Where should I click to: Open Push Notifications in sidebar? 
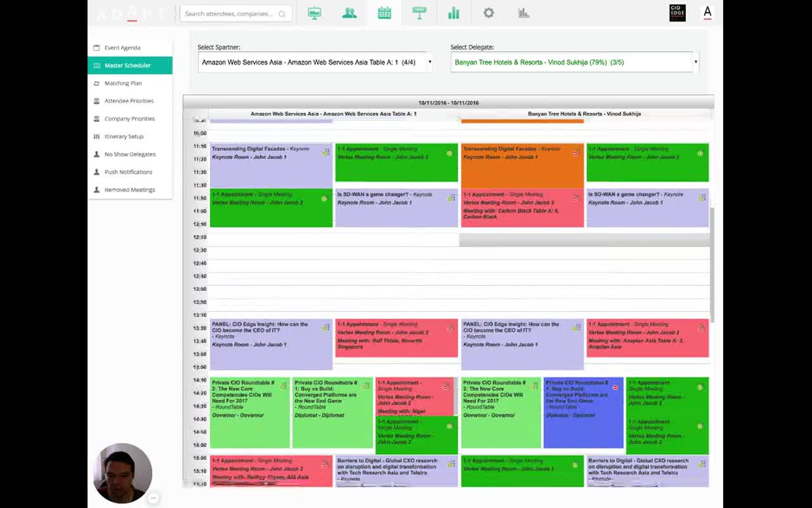[130, 172]
